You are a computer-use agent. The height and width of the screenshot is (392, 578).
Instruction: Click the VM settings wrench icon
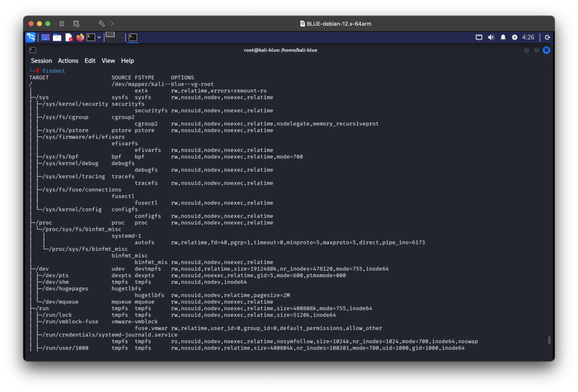[102, 24]
